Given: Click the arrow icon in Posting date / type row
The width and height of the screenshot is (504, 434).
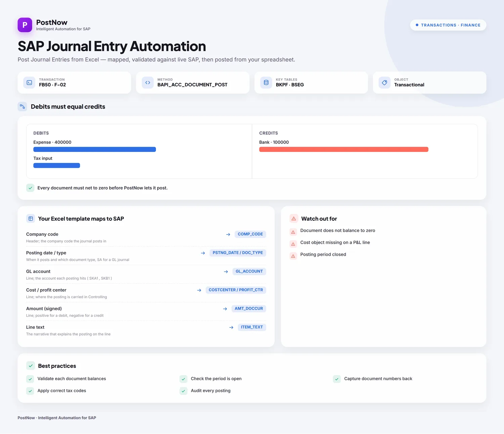Looking at the screenshot, I should [x=203, y=253].
